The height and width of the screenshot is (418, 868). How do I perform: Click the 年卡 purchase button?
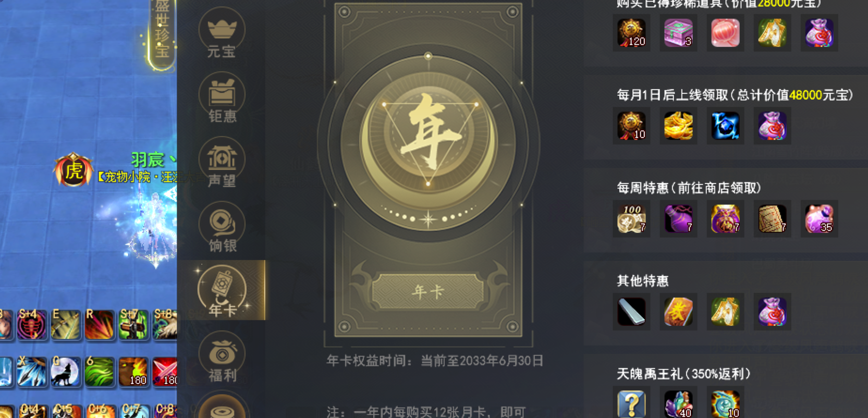[428, 291]
